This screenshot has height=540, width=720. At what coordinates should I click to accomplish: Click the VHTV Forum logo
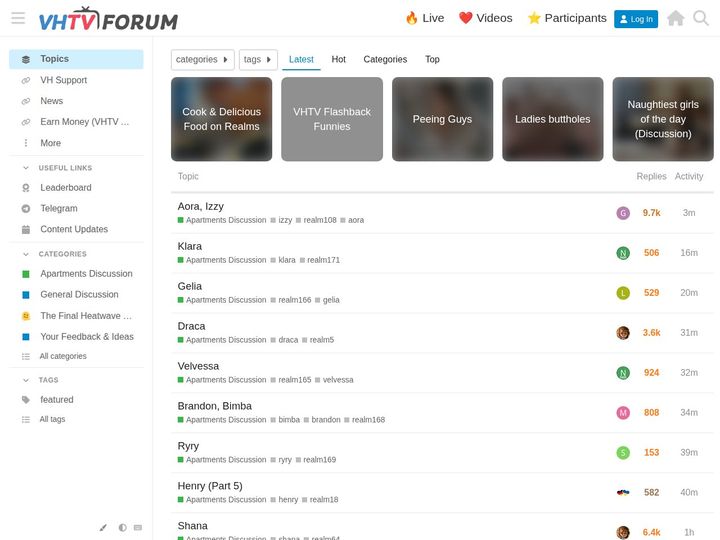(108, 19)
